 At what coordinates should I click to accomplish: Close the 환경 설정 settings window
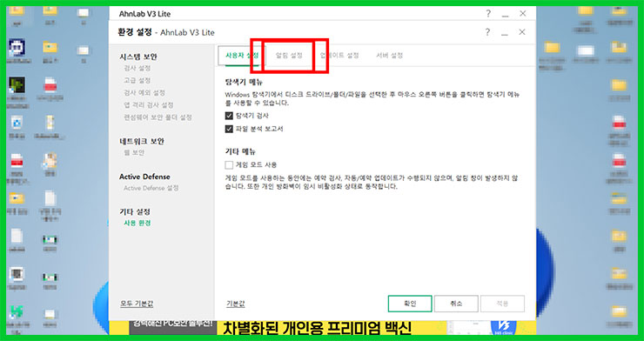point(522,32)
